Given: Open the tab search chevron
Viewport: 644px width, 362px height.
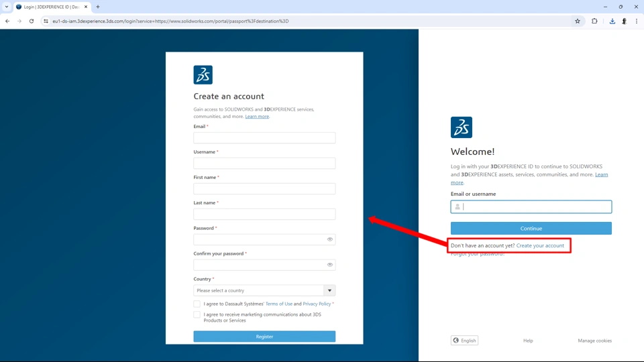Looking at the screenshot, I should coord(7,7).
